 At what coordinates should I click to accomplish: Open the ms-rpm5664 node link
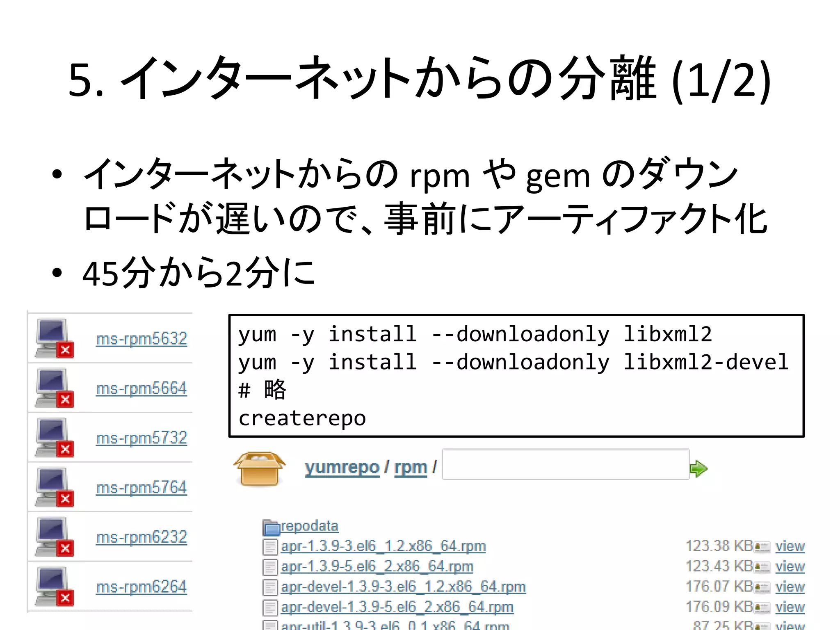(x=142, y=388)
